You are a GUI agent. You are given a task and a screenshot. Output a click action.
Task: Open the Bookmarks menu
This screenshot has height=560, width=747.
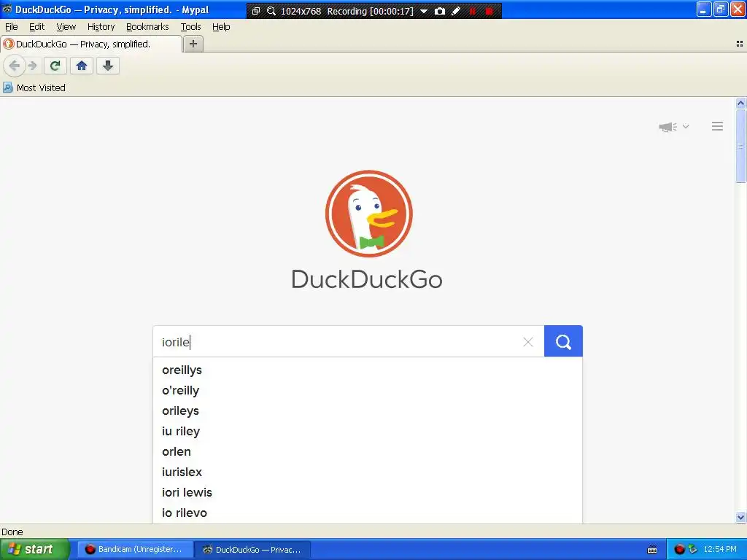pos(147,27)
